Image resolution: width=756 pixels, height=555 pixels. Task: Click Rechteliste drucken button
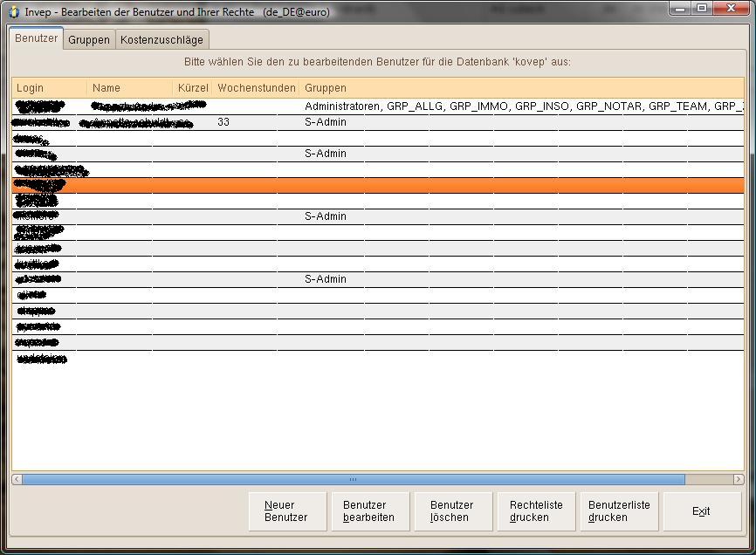536,511
